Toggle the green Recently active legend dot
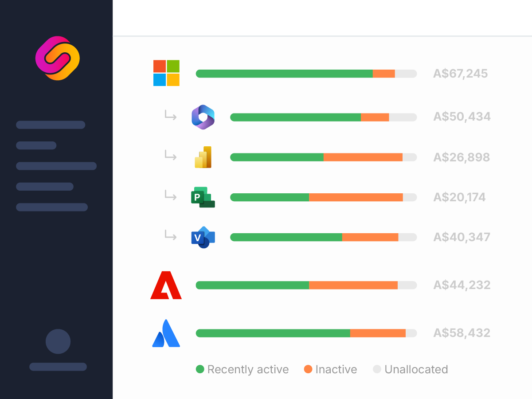Viewport: 532px width, 399px height. 200,369
